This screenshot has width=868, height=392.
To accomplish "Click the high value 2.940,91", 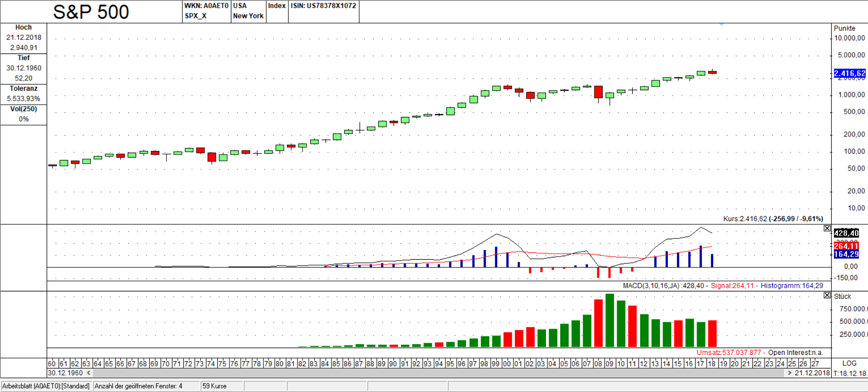I will pyautogui.click(x=24, y=48).
